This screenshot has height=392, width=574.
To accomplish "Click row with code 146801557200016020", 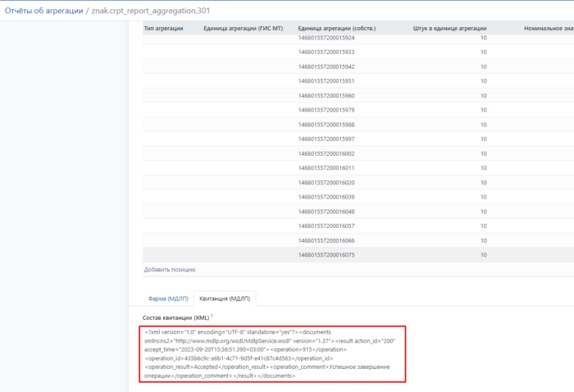I will [326, 182].
